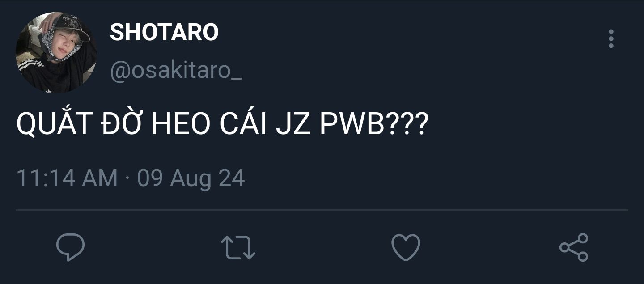Reply to the tweet using speech bubble icon
The image size is (644, 284).
tap(70, 247)
